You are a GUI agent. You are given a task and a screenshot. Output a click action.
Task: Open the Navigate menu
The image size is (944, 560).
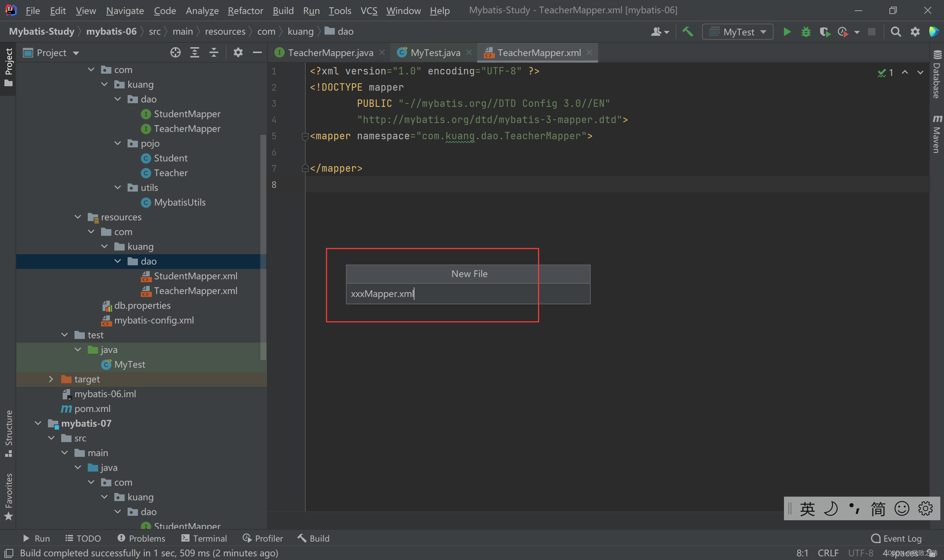[x=125, y=11]
